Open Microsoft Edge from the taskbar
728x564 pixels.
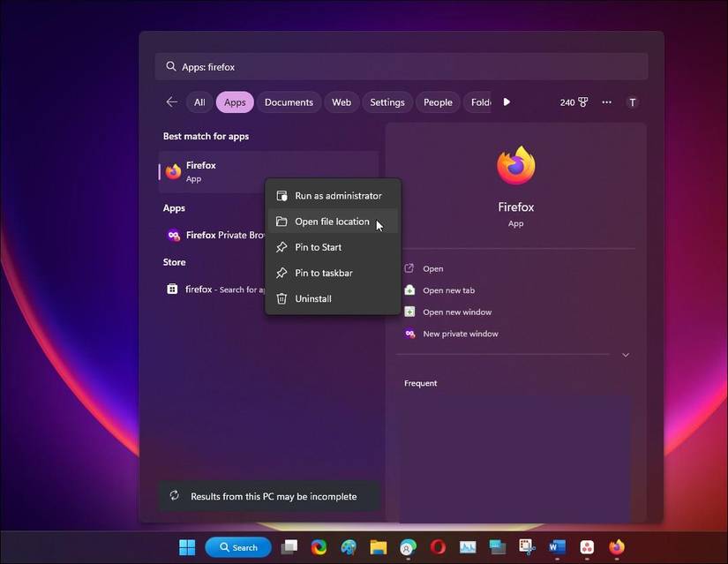319,547
